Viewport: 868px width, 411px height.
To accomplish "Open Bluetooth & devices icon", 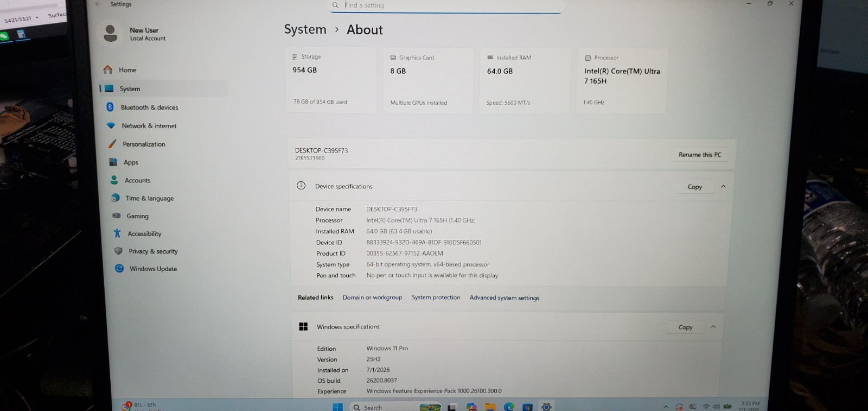I will [x=110, y=107].
